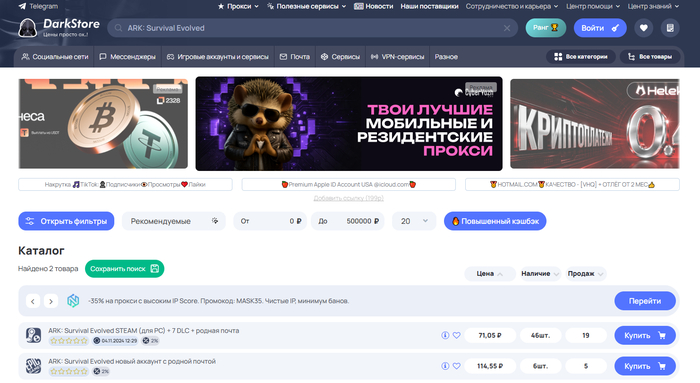Open the hedgehog proxy banner
Viewport: 700px width, 383px height.
349,124
